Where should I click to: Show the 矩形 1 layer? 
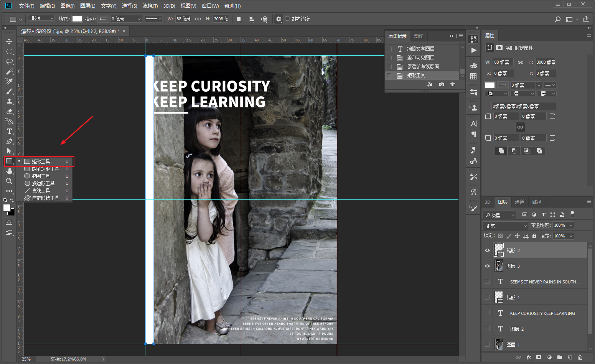487,297
